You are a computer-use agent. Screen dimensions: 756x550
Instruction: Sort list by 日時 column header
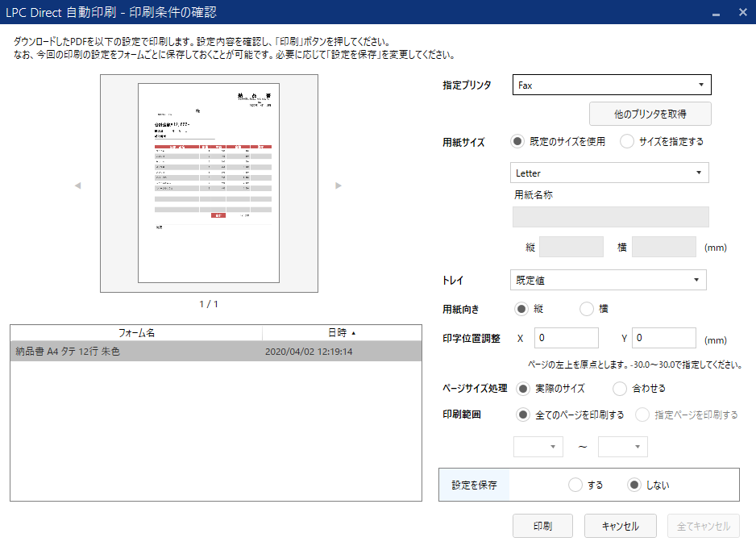tap(342, 332)
